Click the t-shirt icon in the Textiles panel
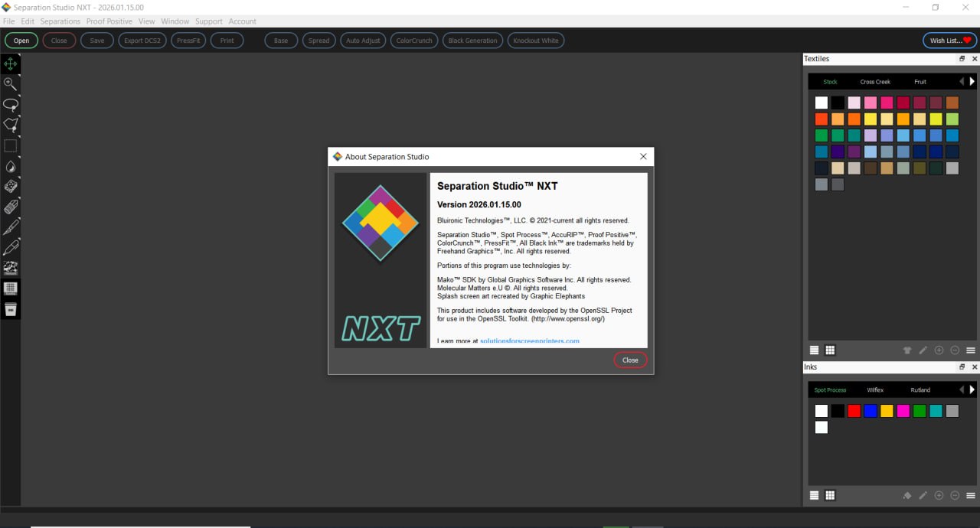Screen dimensions: 980x528 pos(907,350)
